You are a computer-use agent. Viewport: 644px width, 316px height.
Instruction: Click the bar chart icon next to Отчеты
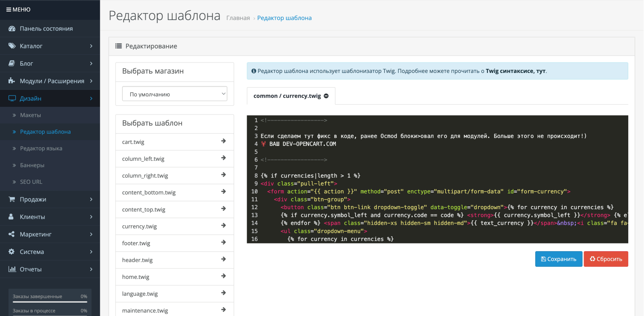[x=12, y=269]
